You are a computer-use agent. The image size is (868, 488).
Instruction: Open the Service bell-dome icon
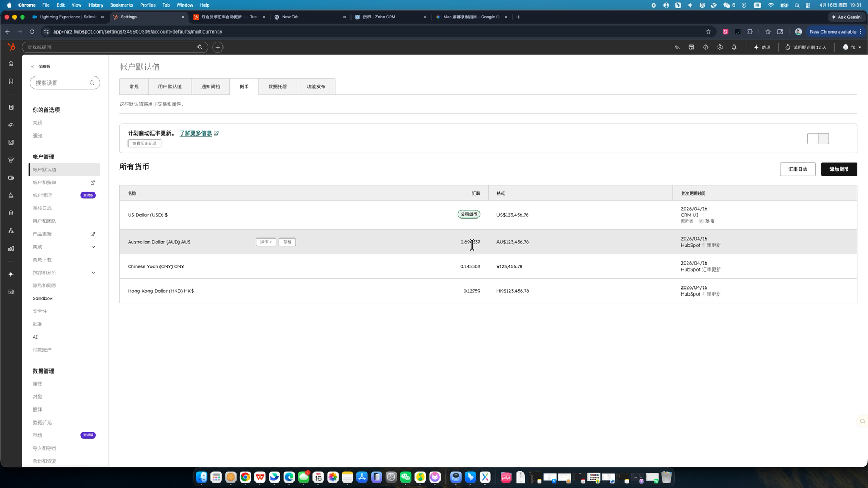pyautogui.click(x=11, y=195)
